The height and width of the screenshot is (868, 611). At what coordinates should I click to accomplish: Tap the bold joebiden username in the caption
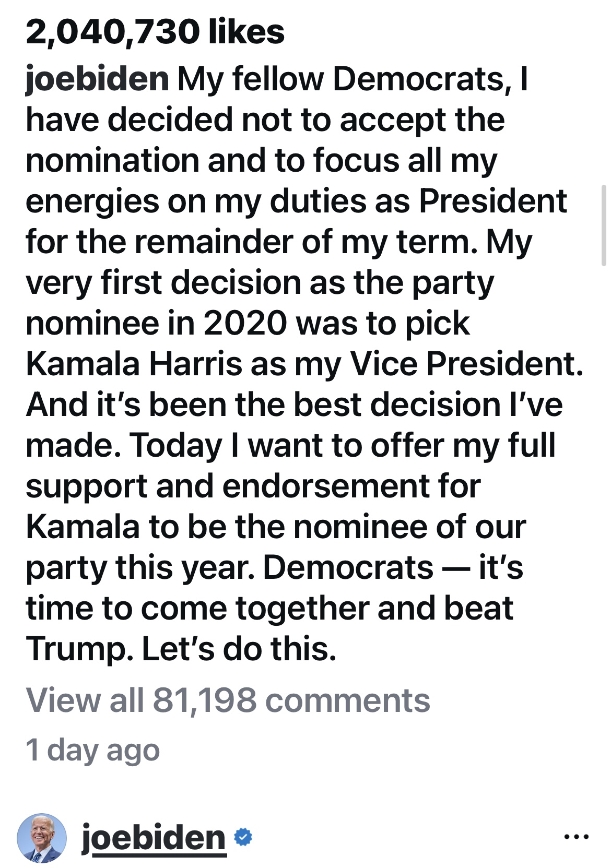click(97, 79)
